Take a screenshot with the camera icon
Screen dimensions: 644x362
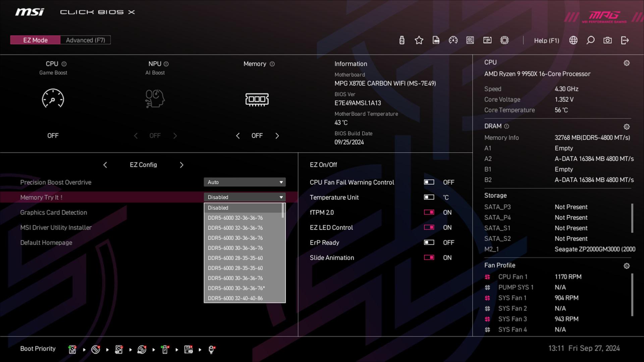[x=607, y=40]
